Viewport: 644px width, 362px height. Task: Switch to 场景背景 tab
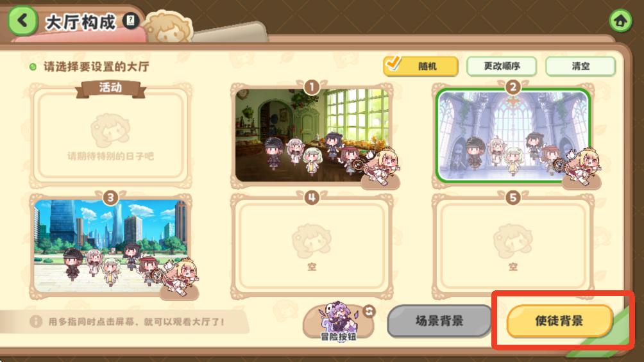coord(439,321)
